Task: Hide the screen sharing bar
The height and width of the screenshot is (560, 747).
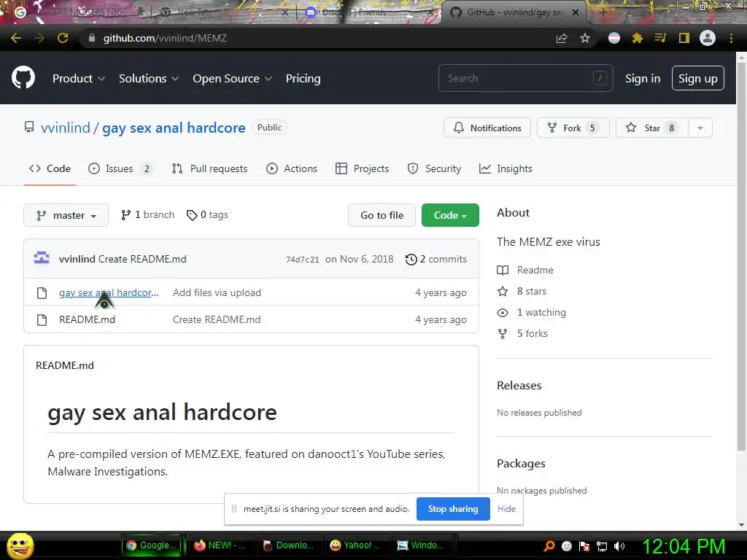Action: tap(506, 509)
